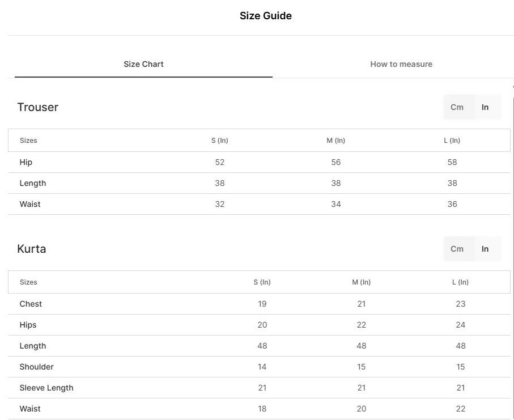Click the Kurta Chest row label
514x420 pixels.
click(31, 304)
